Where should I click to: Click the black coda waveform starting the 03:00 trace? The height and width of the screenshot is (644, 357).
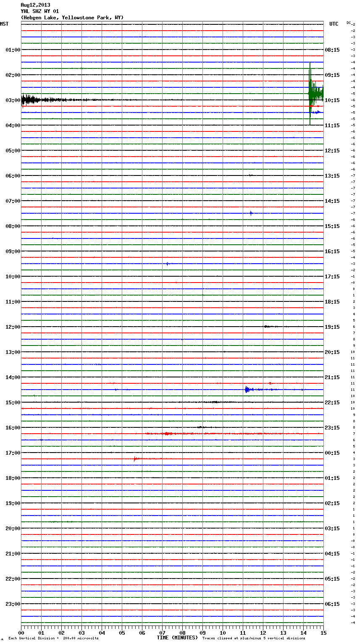click(x=50, y=100)
